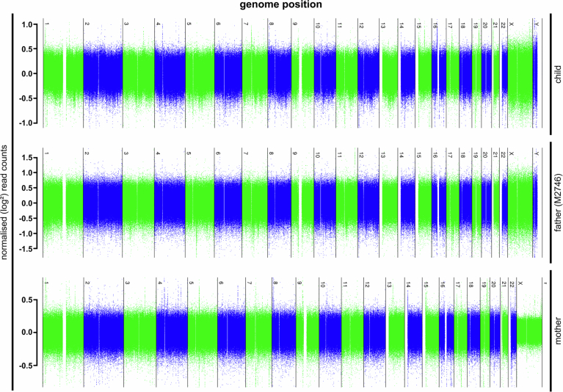Viewport: 563px width, 392px height.
Task: Select chromosome X label in father panel
Action: click(x=512, y=153)
